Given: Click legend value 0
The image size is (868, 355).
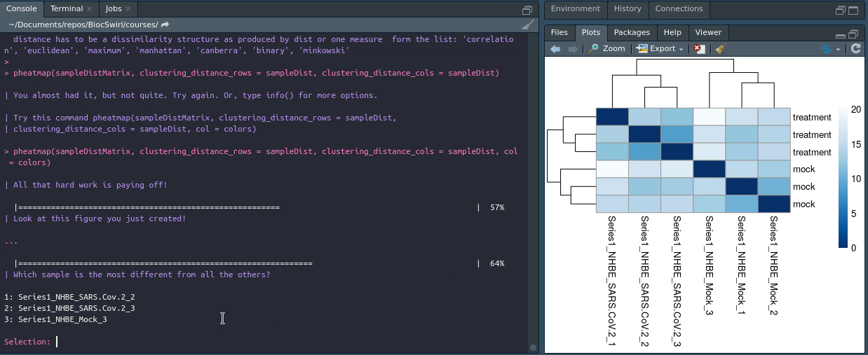Looking at the screenshot, I should (853, 247).
